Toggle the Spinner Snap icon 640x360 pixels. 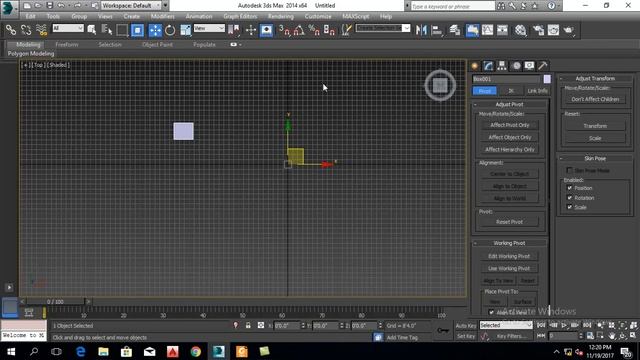pos(329,30)
